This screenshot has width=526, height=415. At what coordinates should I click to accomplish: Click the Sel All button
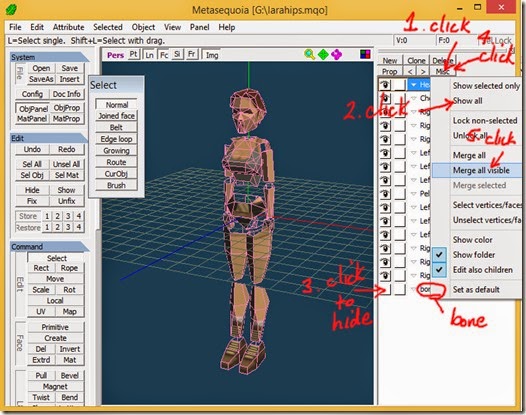pos(32,164)
